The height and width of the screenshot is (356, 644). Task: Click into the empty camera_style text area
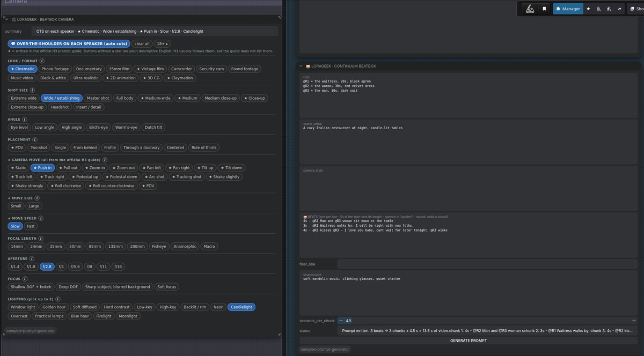(469, 189)
